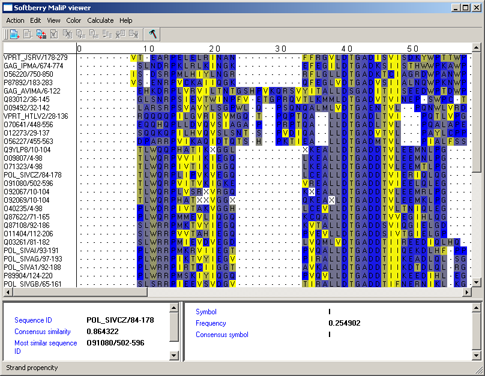Open the Calculate menu

click(x=100, y=21)
